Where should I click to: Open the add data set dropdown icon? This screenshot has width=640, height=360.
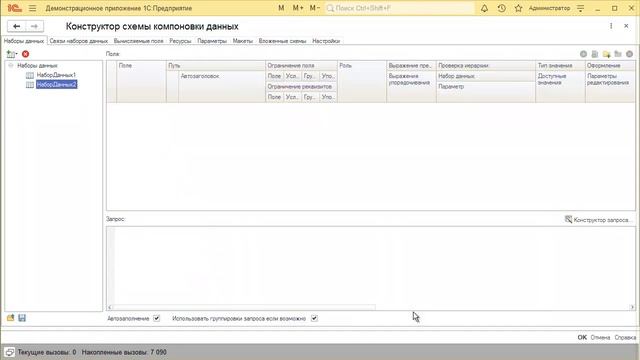tap(12, 54)
